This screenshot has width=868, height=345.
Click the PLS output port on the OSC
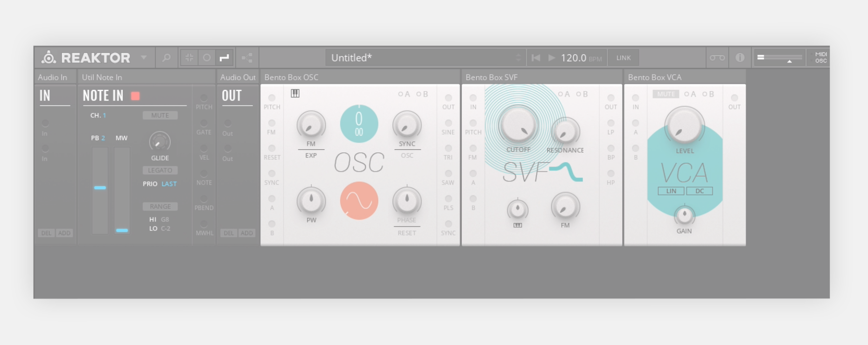click(448, 199)
